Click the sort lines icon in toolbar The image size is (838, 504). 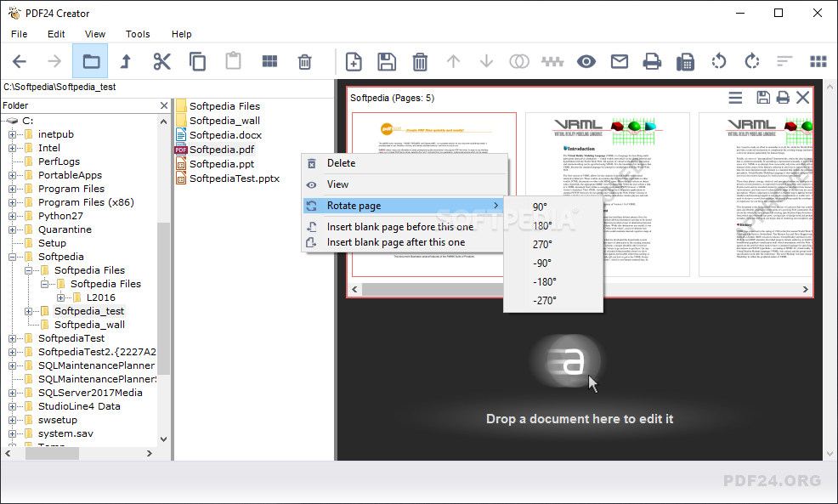click(x=784, y=62)
